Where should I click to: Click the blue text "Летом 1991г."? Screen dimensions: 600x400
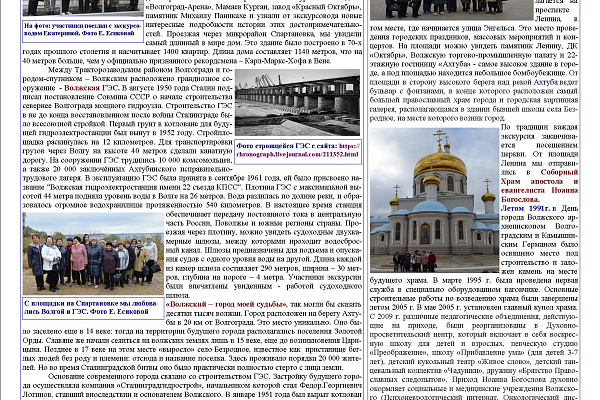525,209
